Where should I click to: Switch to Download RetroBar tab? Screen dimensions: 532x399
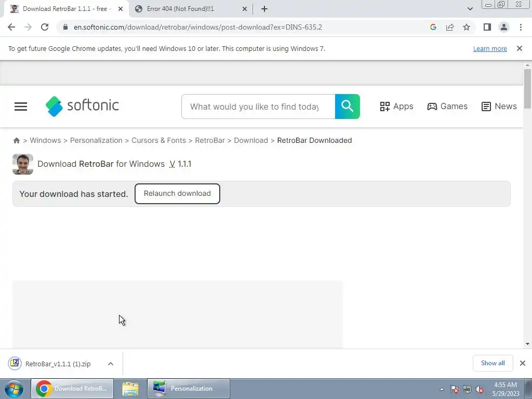point(66,9)
